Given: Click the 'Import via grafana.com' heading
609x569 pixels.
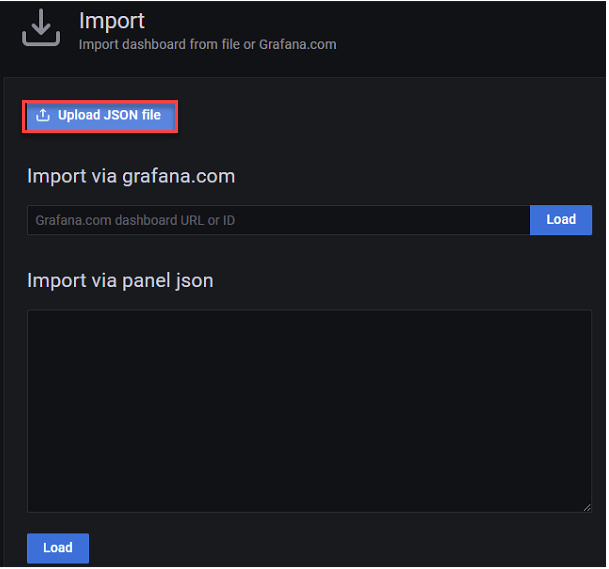Looking at the screenshot, I should 131,176.
